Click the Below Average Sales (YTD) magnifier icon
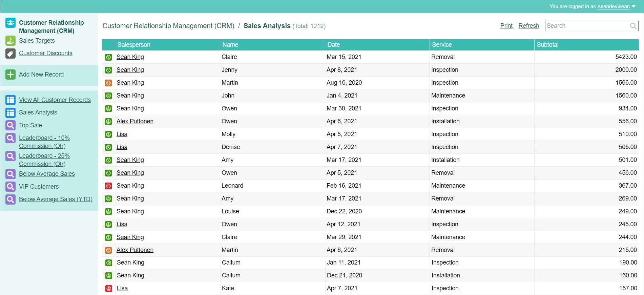 pos(11,199)
